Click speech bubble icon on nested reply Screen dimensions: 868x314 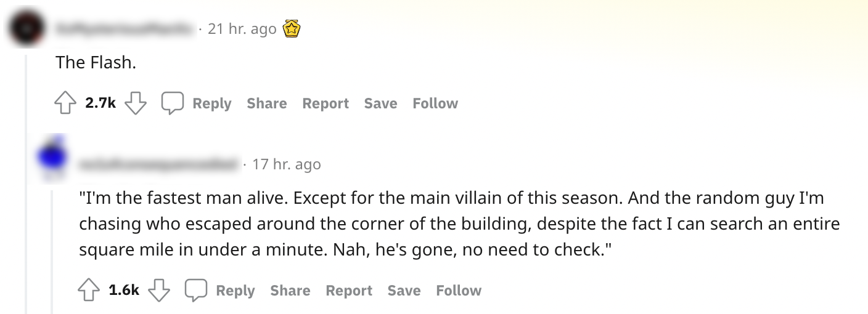tap(196, 291)
